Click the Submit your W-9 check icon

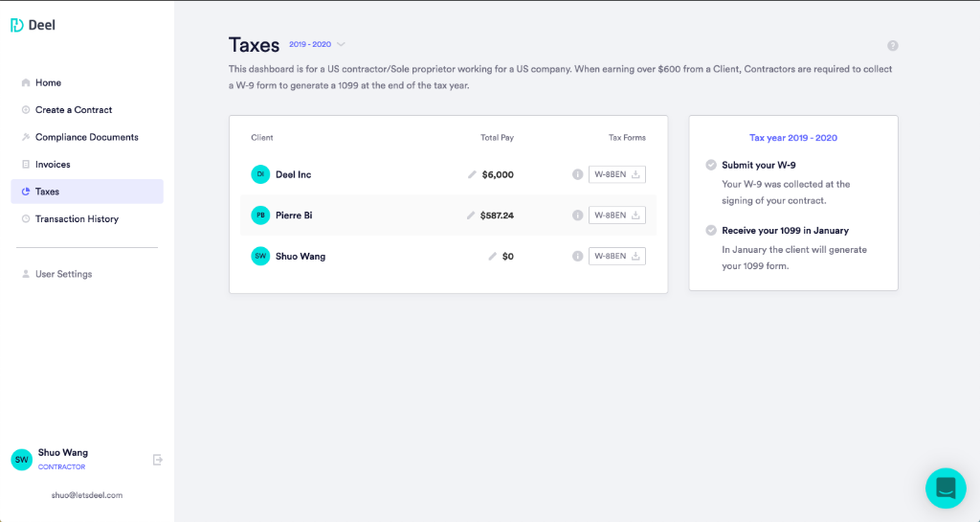click(711, 165)
